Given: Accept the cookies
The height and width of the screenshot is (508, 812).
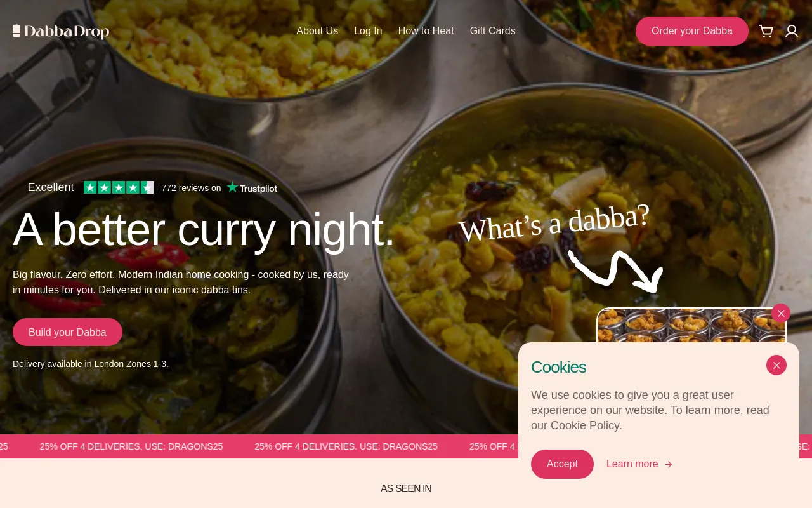Looking at the screenshot, I should point(562,464).
